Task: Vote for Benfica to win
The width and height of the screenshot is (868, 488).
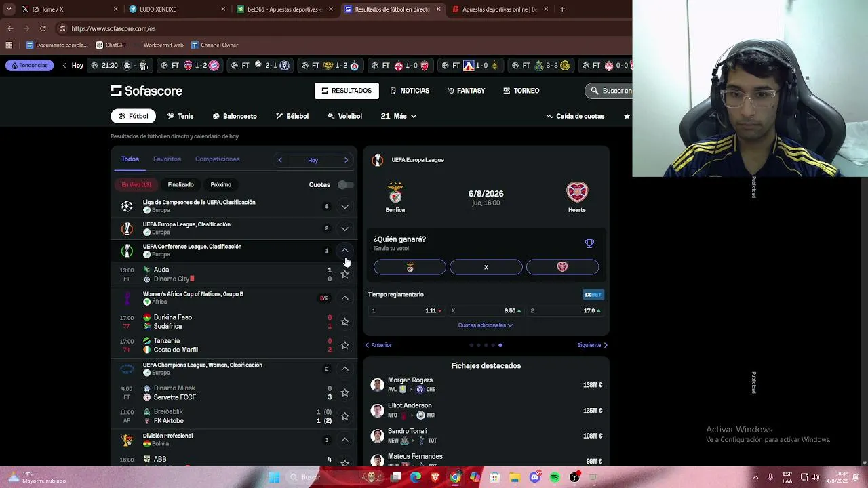Action: [x=410, y=267]
